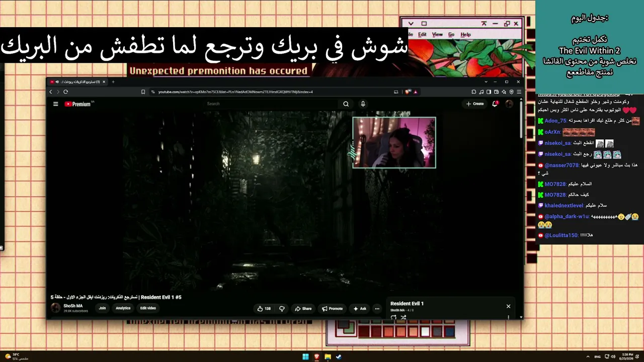The height and width of the screenshot is (362, 644).
Task: Open the Brave VPN icon
Action: (512, 92)
